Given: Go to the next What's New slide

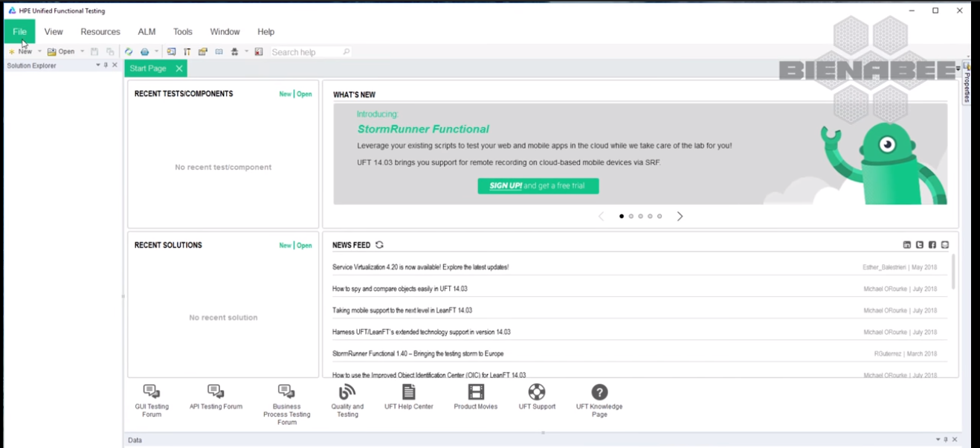Looking at the screenshot, I should coord(680,217).
